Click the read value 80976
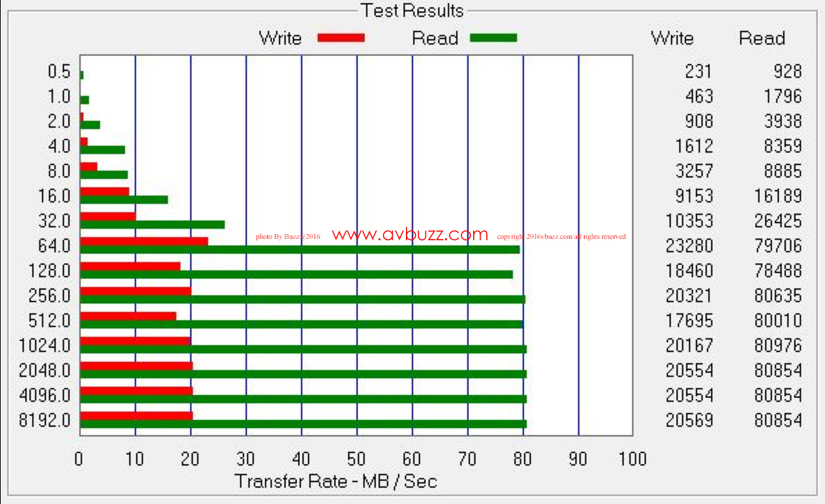The height and width of the screenshot is (504, 825). pyautogui.click(x=778, y=345)
